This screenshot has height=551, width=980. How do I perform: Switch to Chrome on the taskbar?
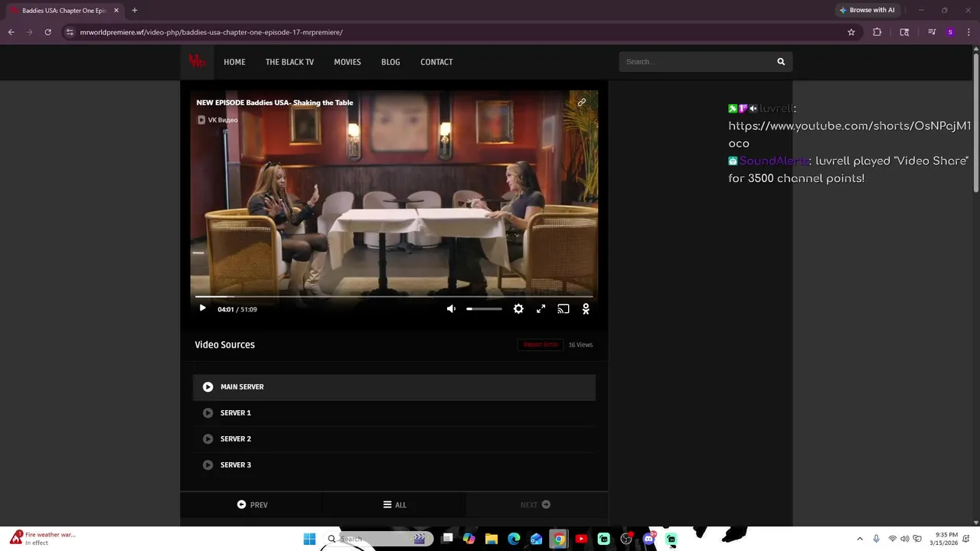[x=559, y=539]
